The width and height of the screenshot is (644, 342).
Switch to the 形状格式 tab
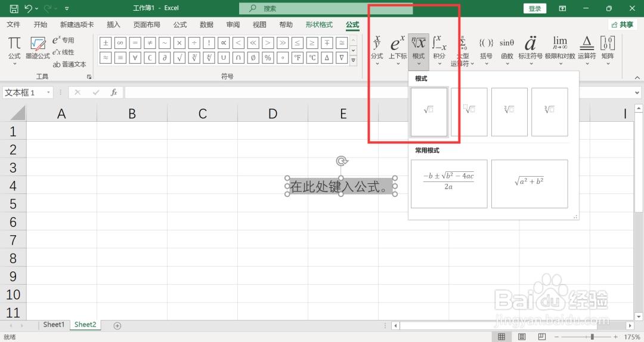[x=319, y=24]
